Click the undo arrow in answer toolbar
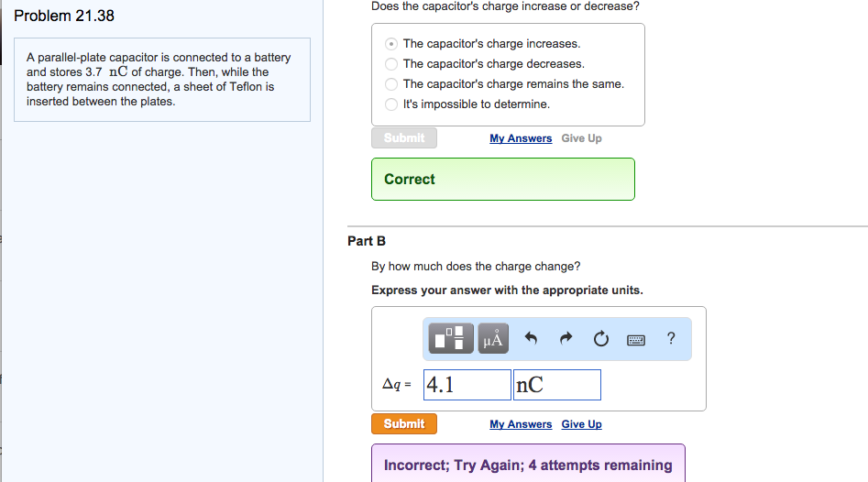Image resolution: width=868 pixels, height=482 pixels. (531, 339)
